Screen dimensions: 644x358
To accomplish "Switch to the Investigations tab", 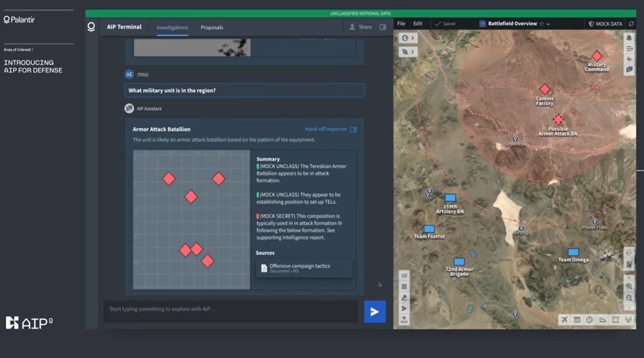I will [172, 27].
